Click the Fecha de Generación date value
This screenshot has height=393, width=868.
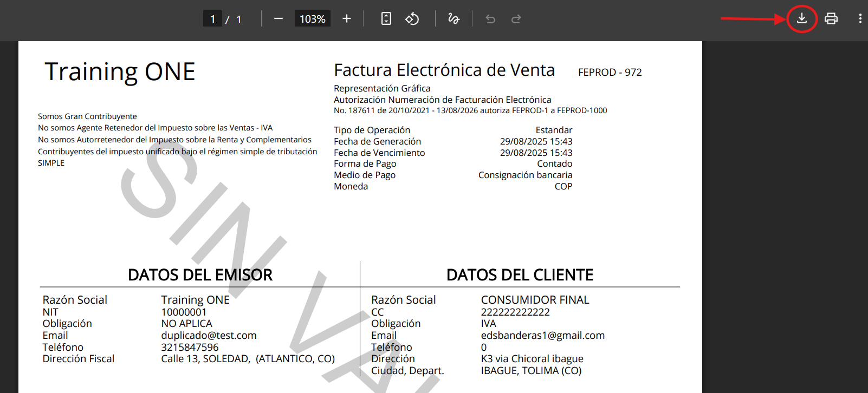coord(536,141)
